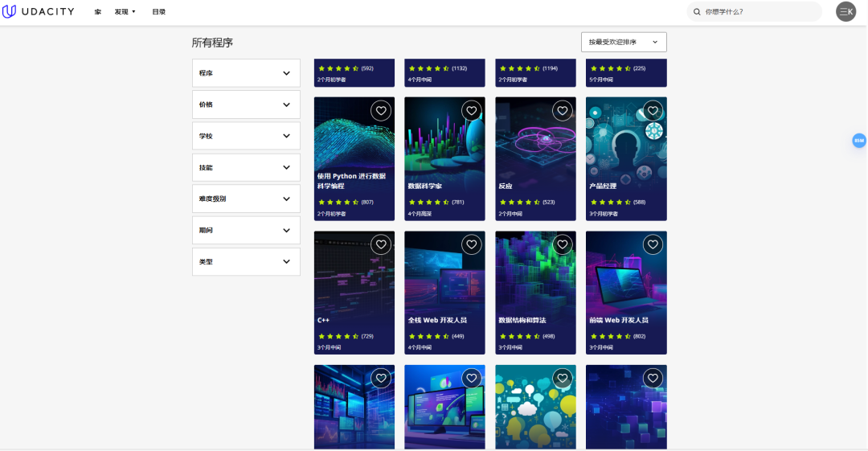Click heart on the lightbulbs-and-speech-bubbles card

pyautogui.click(x=563, y=379)
